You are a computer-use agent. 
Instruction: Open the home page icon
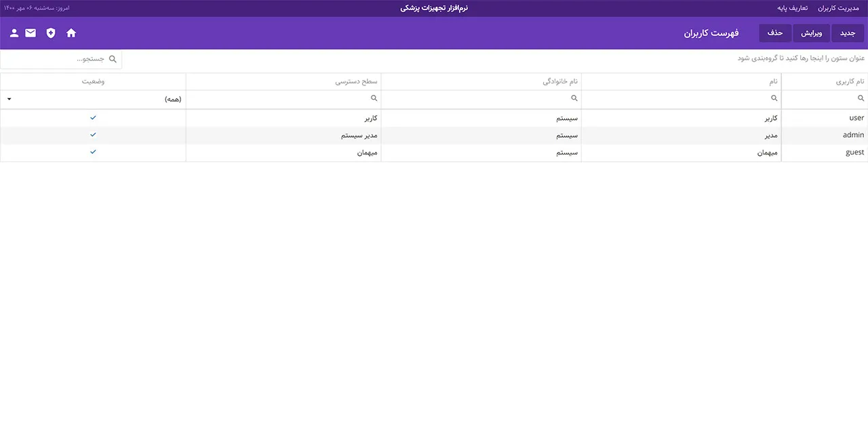click(x=71, y=33)
